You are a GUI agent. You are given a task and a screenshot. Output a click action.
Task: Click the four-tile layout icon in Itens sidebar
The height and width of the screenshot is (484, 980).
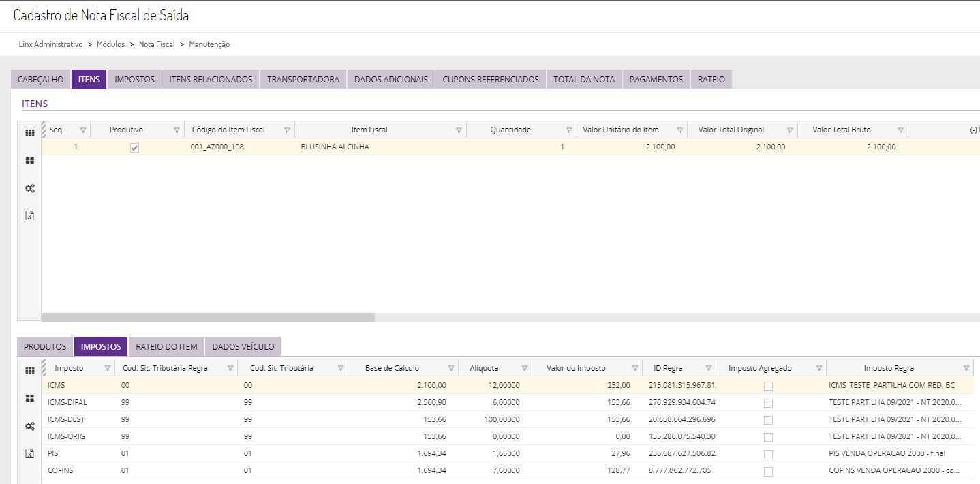tap(29, 160)
